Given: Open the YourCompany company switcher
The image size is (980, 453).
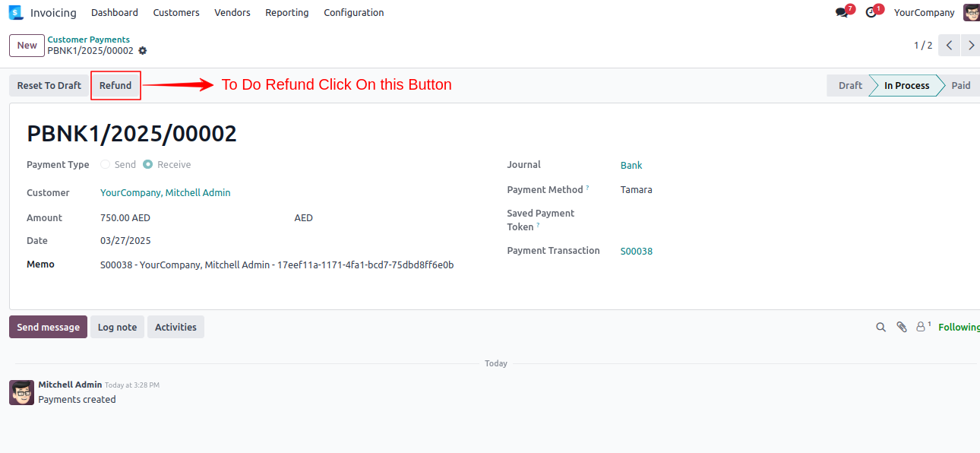Looking at the screenshot, I should click(x=925, y=12).
